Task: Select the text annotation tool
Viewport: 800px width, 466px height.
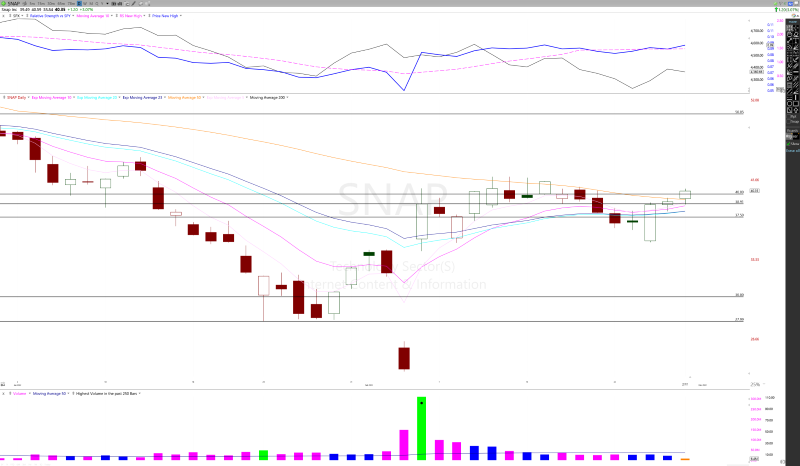Action: click(x=795, y=41)
